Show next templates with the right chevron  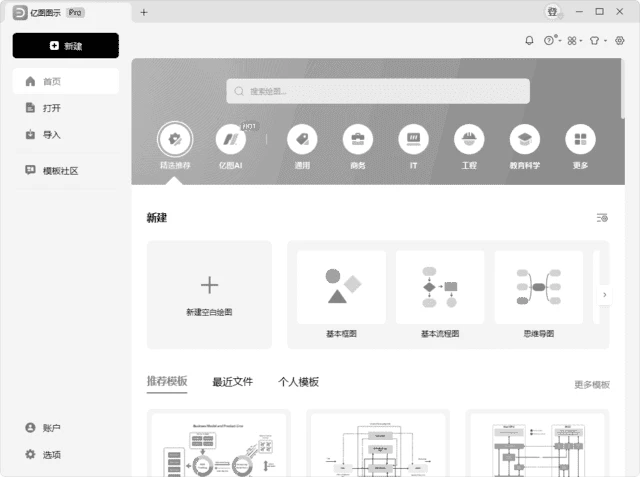coord(604,295)
